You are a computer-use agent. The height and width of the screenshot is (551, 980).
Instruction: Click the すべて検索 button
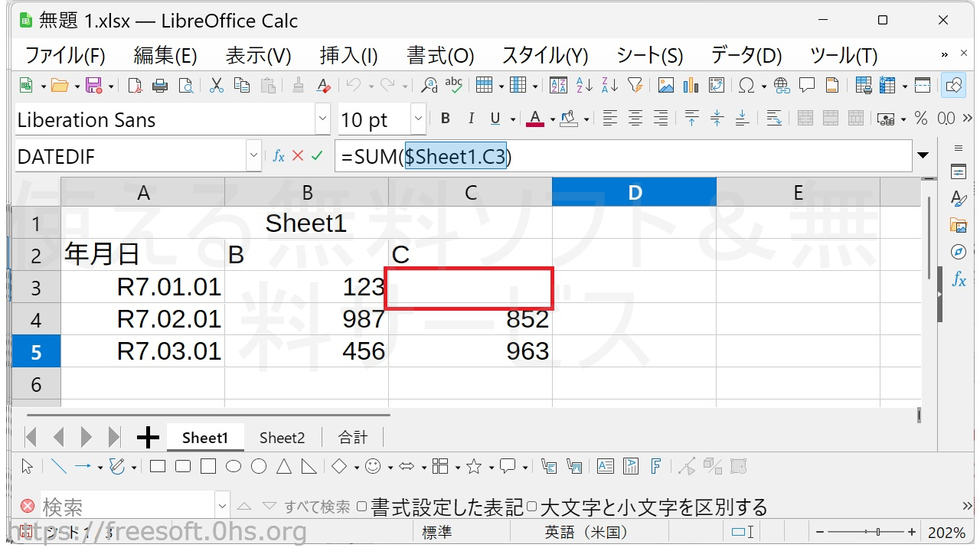click(x=317, y=507)
